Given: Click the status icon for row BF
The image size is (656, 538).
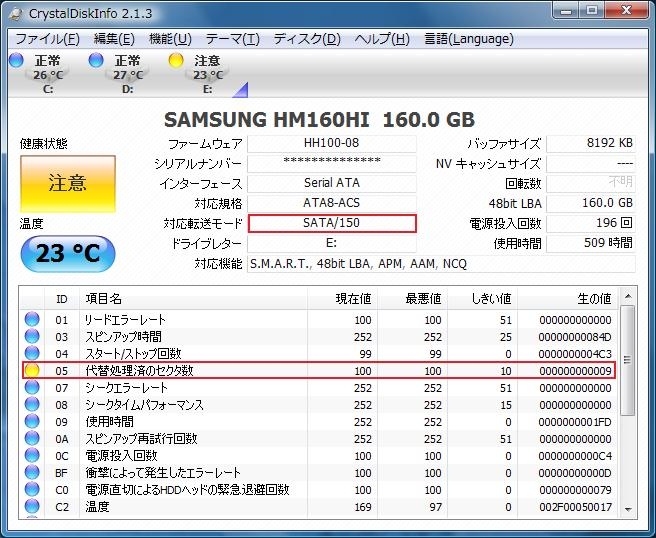Looking at the screenshot, I should click(x=32, y=472).
